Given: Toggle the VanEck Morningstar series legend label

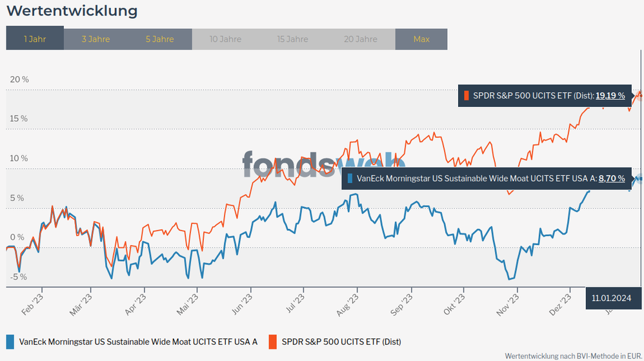Looking at the screenshot, I should (138, 342).
